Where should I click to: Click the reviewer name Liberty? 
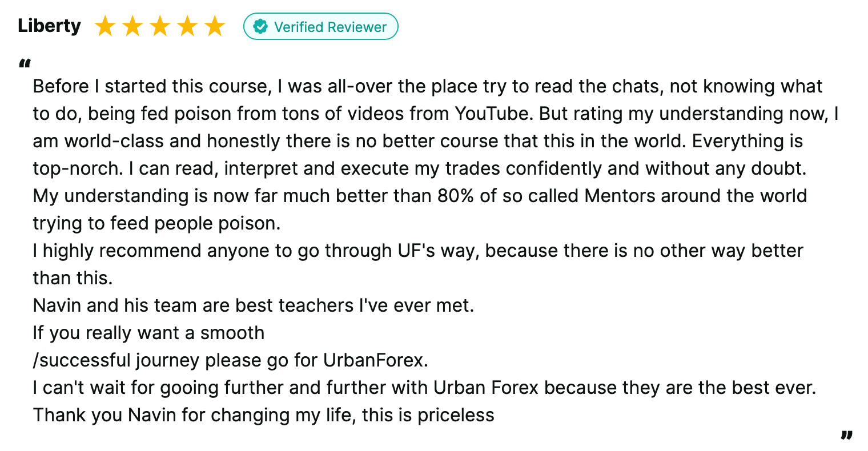point(50,26)
